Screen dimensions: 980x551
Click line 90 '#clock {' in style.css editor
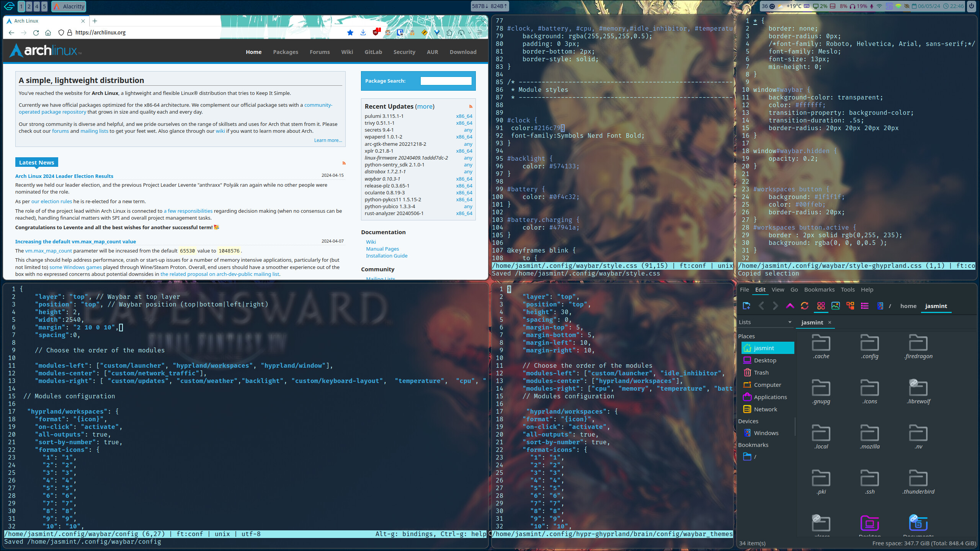522,120
